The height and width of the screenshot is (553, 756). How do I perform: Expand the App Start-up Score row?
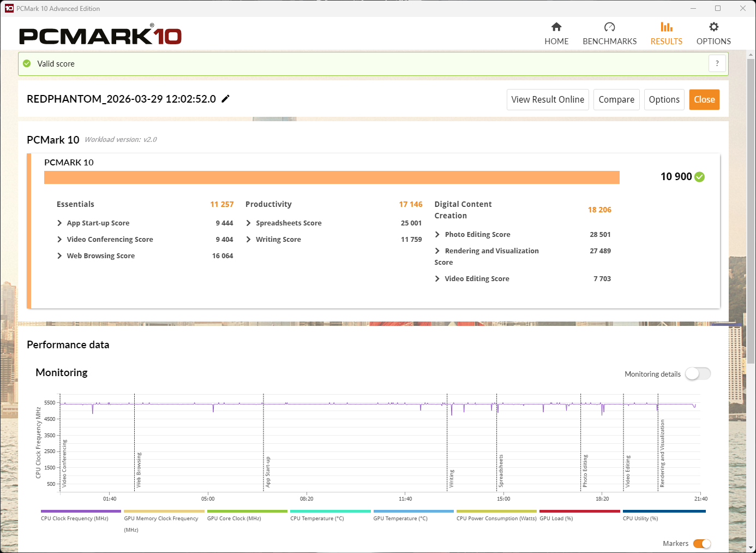pyautogui.click(x=59, y=223)
